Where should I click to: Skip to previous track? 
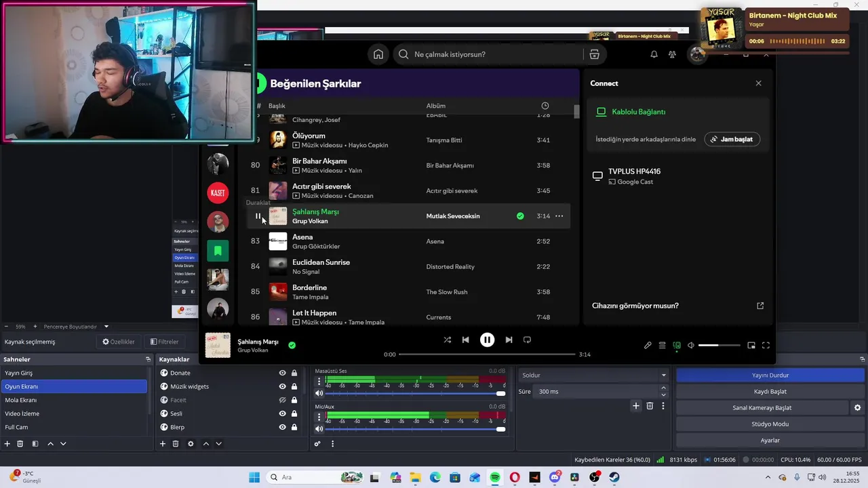click(x=465, y=340)
